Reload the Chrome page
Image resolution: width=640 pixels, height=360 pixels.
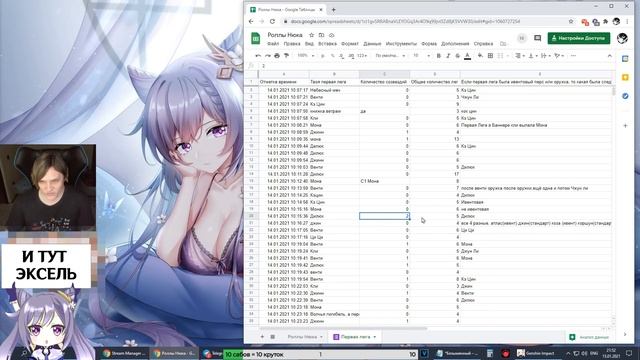click(x=272, y=21)
